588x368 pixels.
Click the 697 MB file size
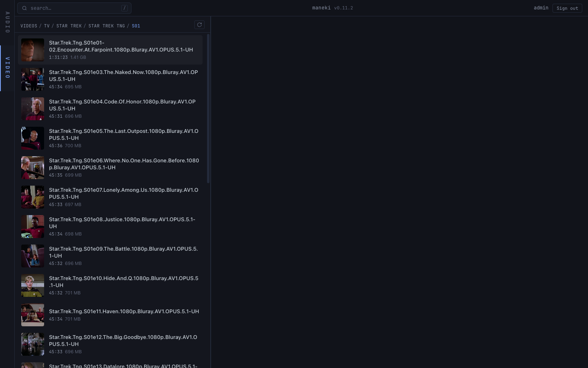73,204
